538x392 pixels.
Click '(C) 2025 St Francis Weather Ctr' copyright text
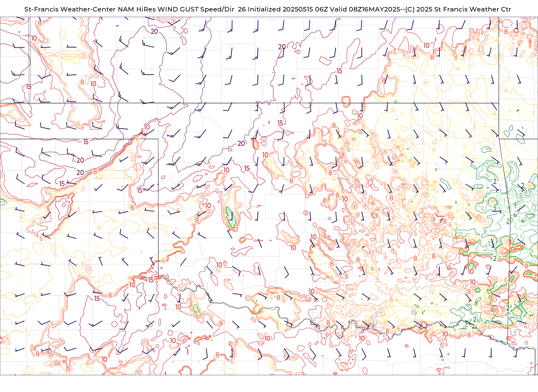(458, 9)
